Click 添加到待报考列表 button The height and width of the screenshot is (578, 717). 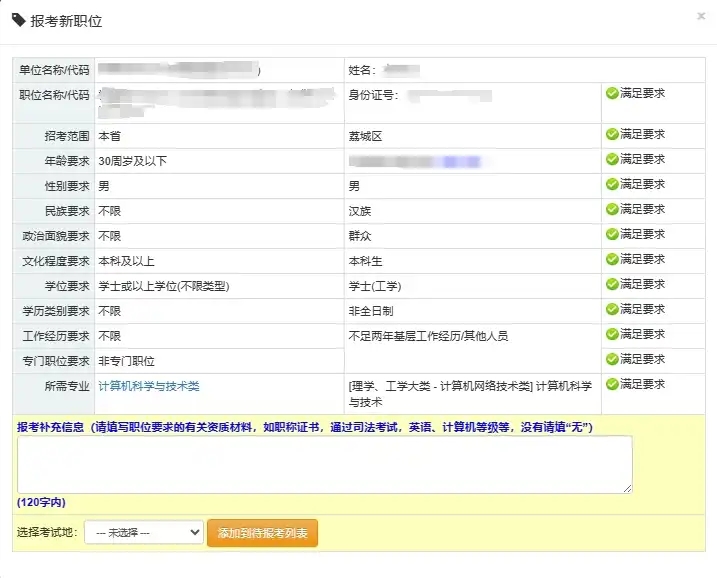coord(262,533)
